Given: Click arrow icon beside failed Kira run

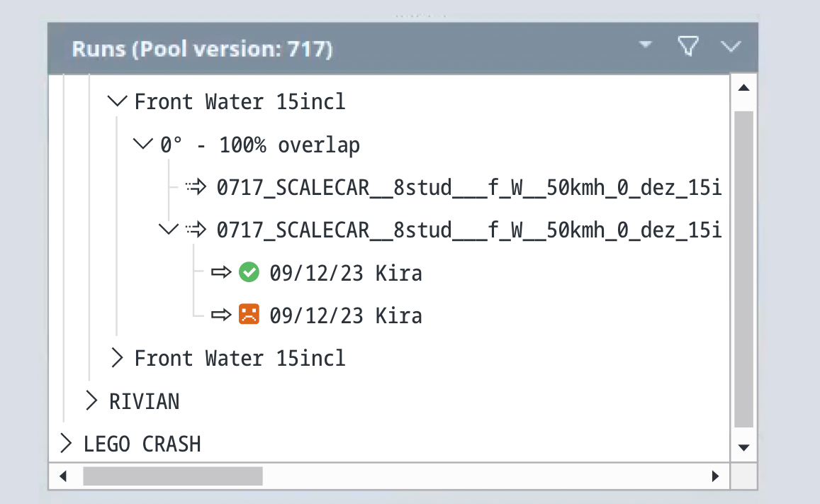Looking at the screenshot, I should point(221,315).
